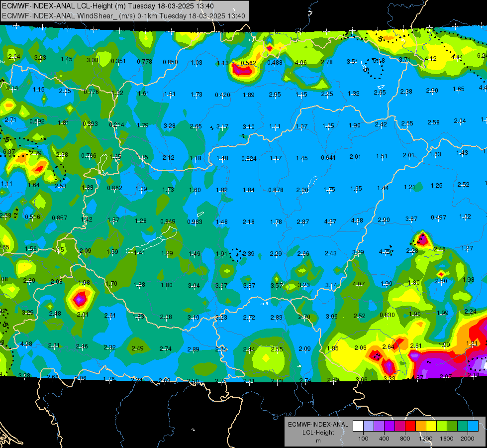Screen dimensions: 487x448
Task: Click the teal legend swatch
Action: (463, 426)
